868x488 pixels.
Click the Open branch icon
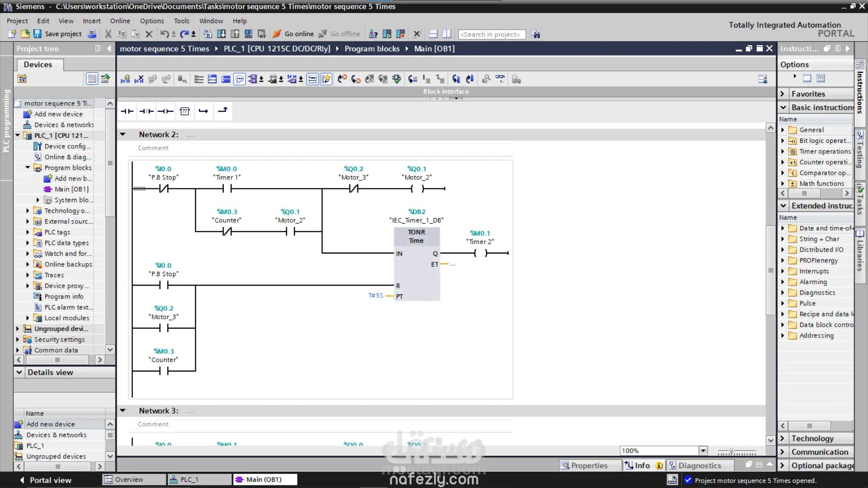coord(203,111)
